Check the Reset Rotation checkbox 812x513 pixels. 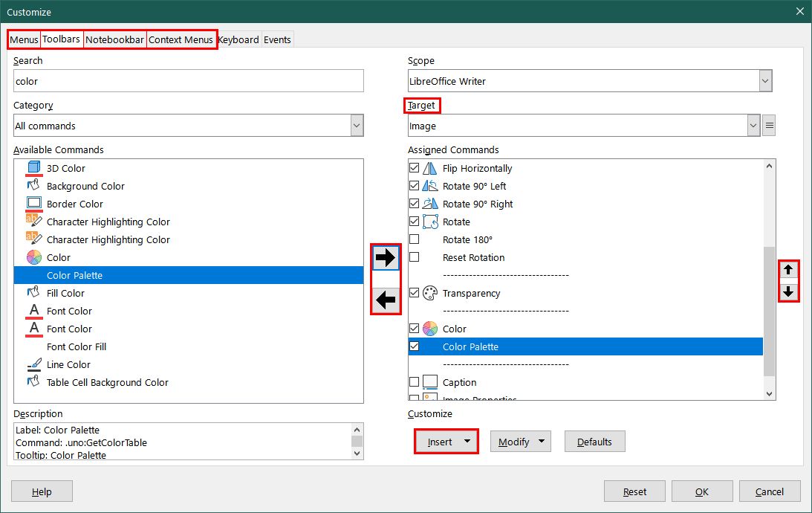tap(415, 257)
